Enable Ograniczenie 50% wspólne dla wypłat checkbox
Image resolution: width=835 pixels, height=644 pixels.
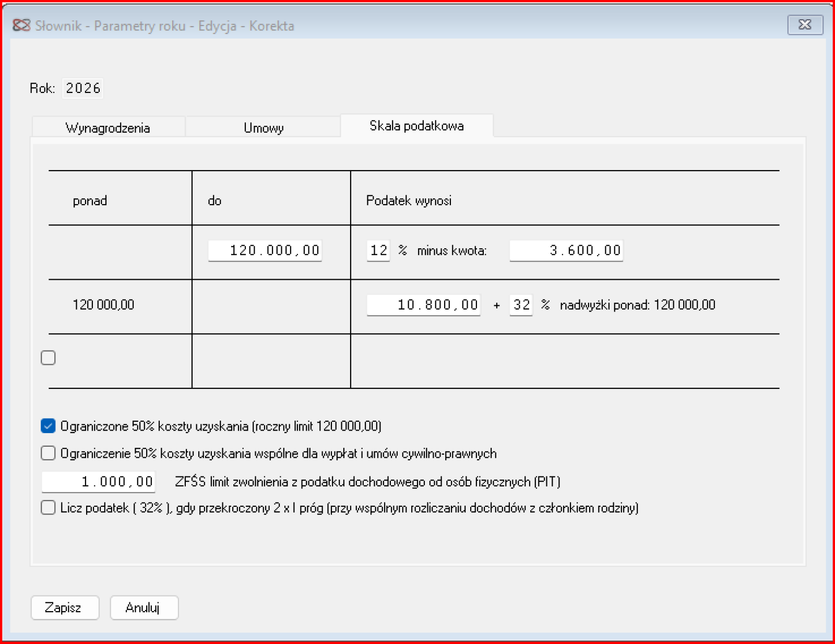pyautogui.click(x=48, y=453)
